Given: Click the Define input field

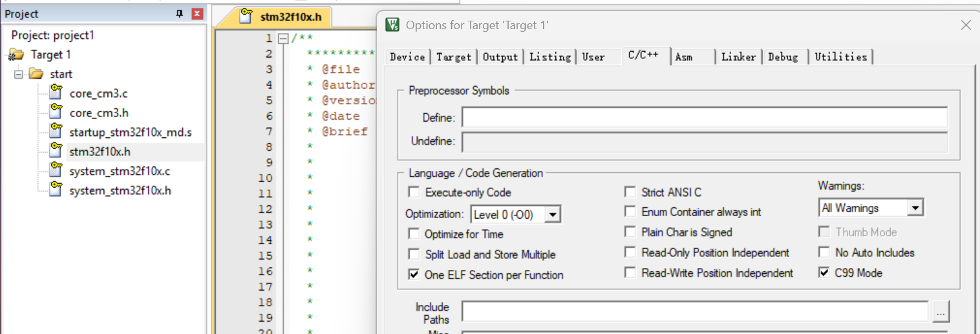Looking at the screenshot, I should pyautogui.click(x=704, y=117).
